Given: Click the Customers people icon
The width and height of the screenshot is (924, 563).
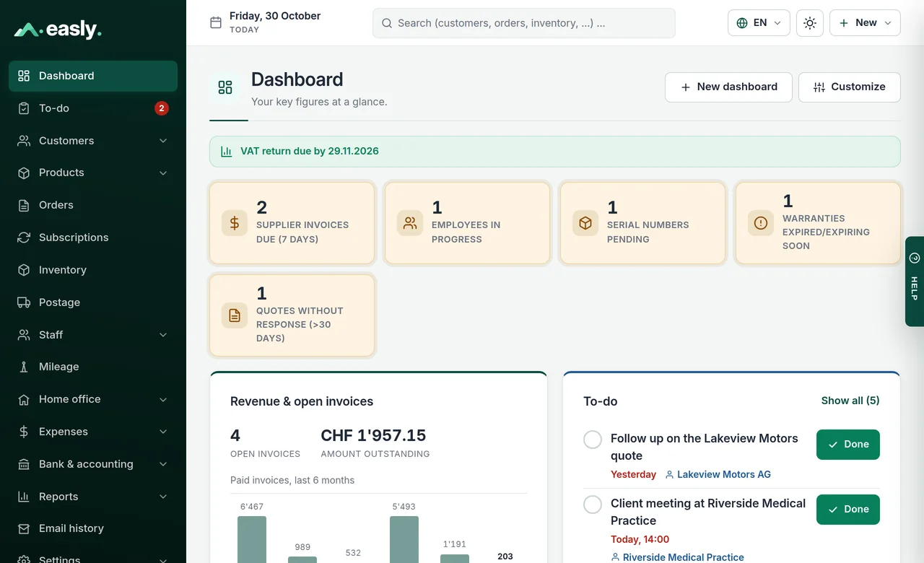Looking at the screenshot, I should (24, 141).
